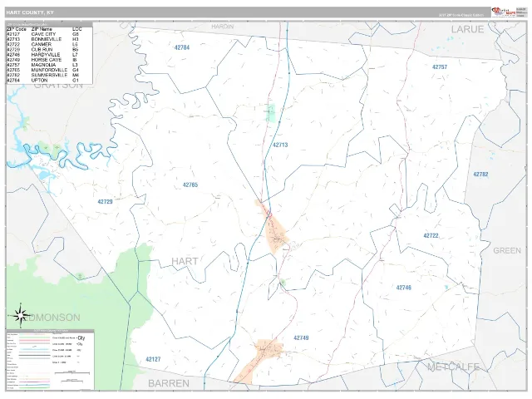
Task: Click ZIP label 42784 on map
Action: tap(182, 47)
